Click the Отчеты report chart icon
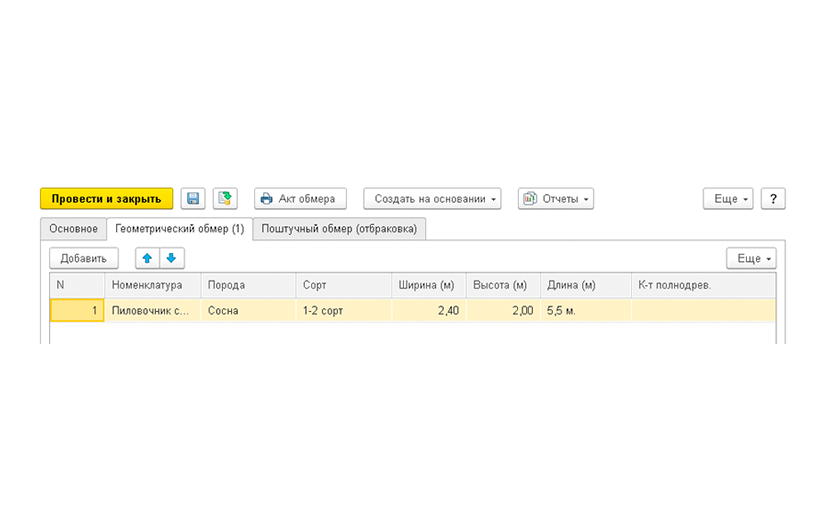Image resolution: width=830 pixels, height=521 pixels. (x=530, y=199)
